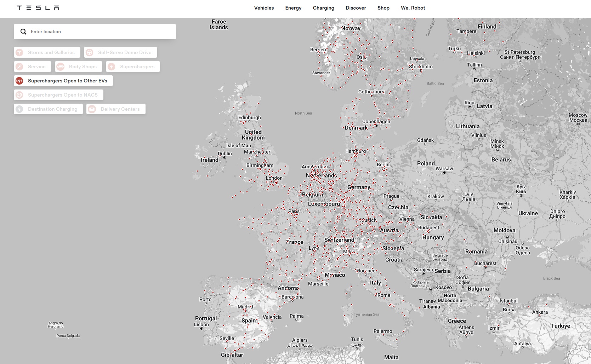Click the Superchargers Open to NACS icon
The height and width of the screenshot is (364, 591).
(x=19, y=95)
